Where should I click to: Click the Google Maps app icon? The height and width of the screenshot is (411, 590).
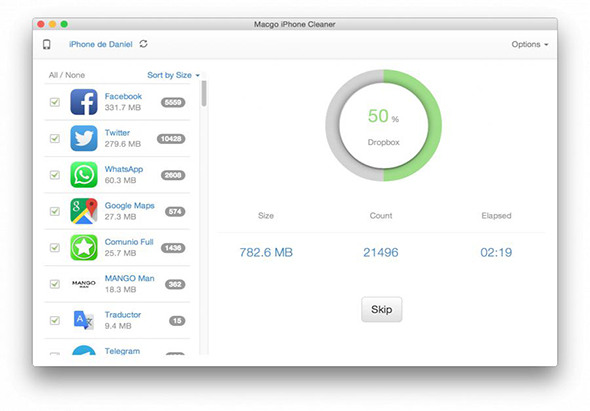click(x=84, y=211)
